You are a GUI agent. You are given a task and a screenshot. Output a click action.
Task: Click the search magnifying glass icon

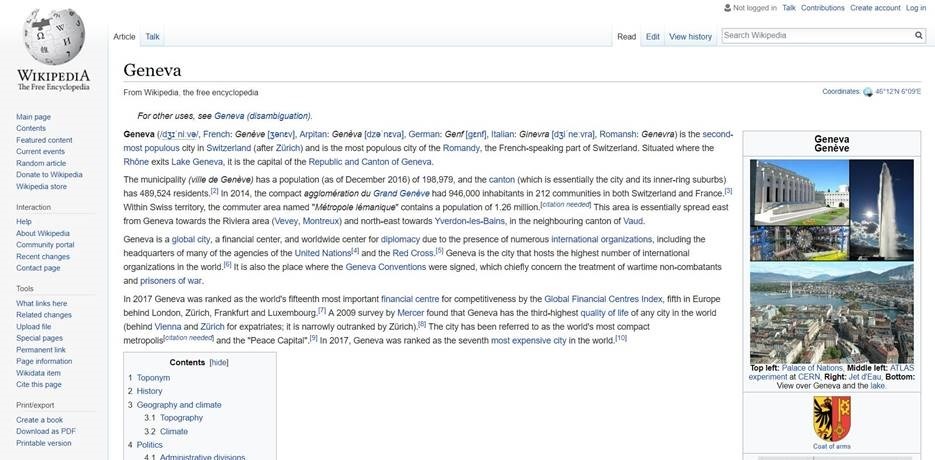pos(918,35)
